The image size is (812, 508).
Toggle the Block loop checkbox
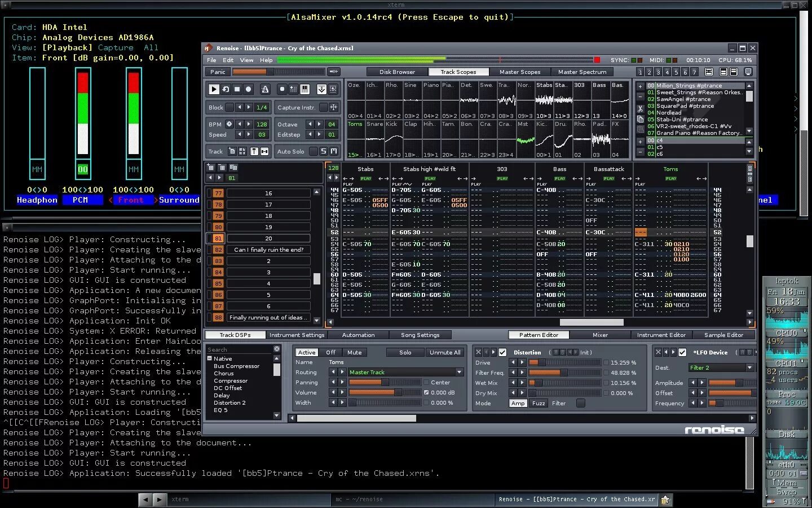230,107
